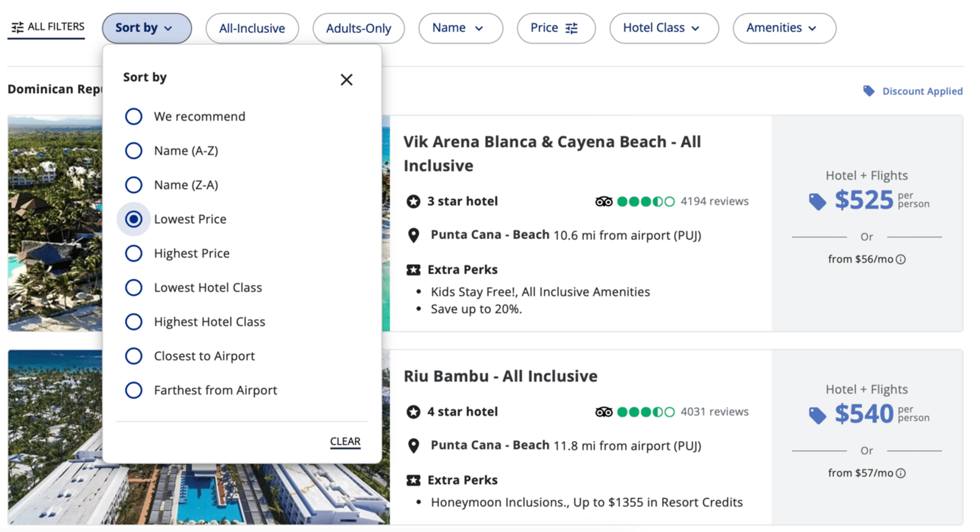Click the green rating circles for Vik Arena
The image size is (980, 532).
[646, 201]
